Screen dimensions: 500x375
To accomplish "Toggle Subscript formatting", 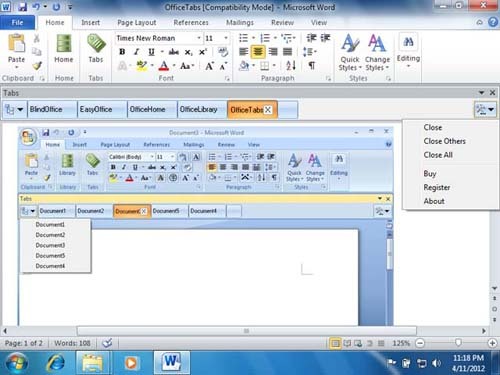I will coord(188,52).
